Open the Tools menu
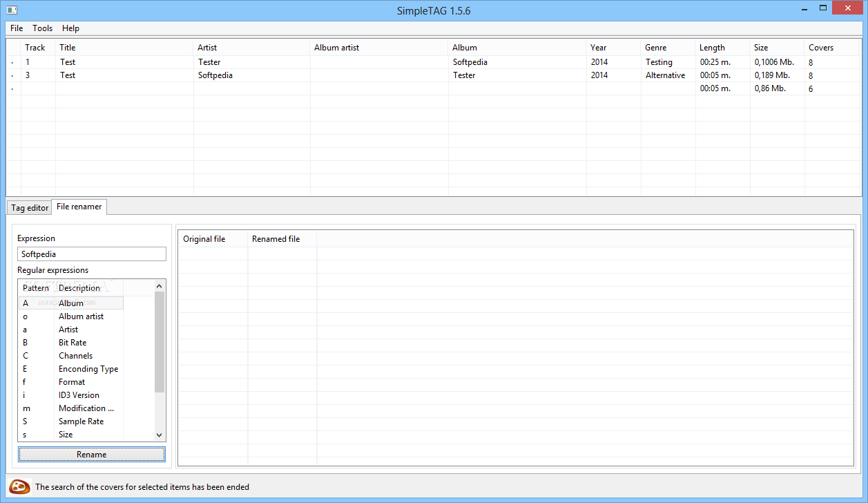868x503 pixels. click(43, 28)
